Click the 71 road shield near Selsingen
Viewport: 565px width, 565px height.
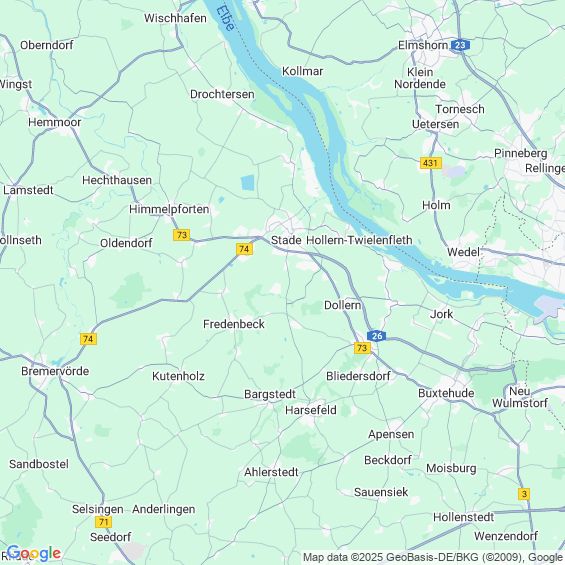tap(103, 522)
